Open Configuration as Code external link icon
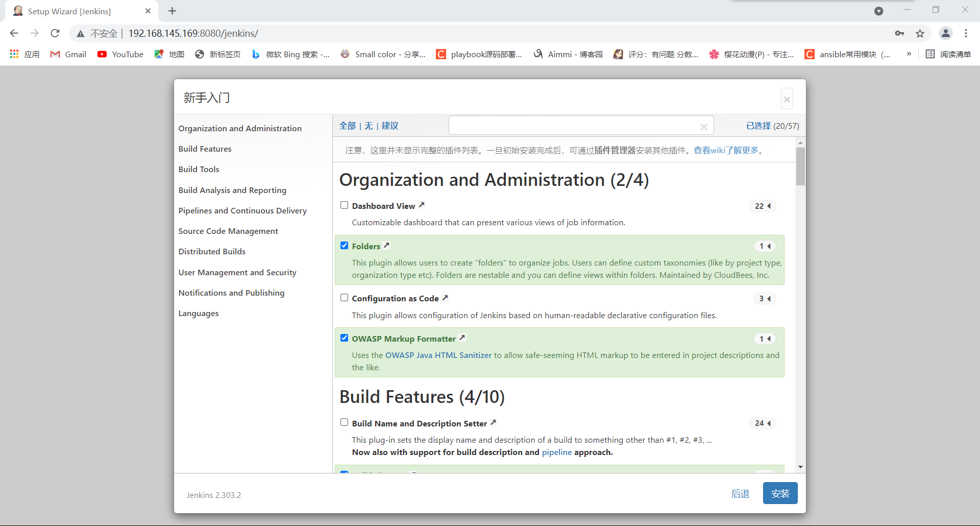The image size is (980, 526). coord(445,298)
